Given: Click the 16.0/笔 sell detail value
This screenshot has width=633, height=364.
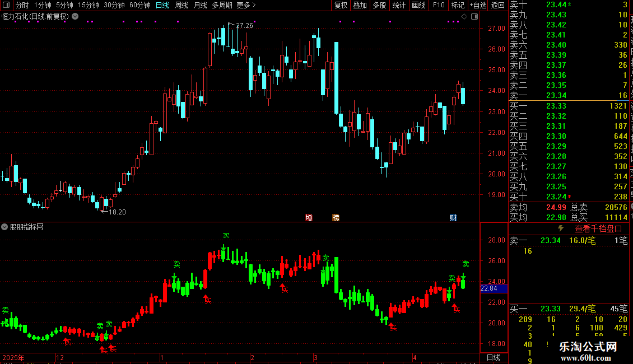Looking at the screenshot, I should point(582,240).
